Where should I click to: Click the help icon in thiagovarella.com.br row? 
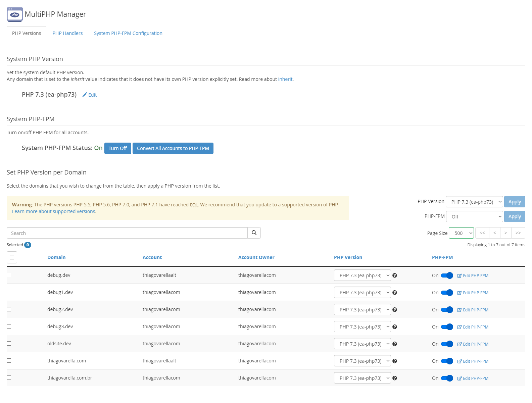coord(395,378)
